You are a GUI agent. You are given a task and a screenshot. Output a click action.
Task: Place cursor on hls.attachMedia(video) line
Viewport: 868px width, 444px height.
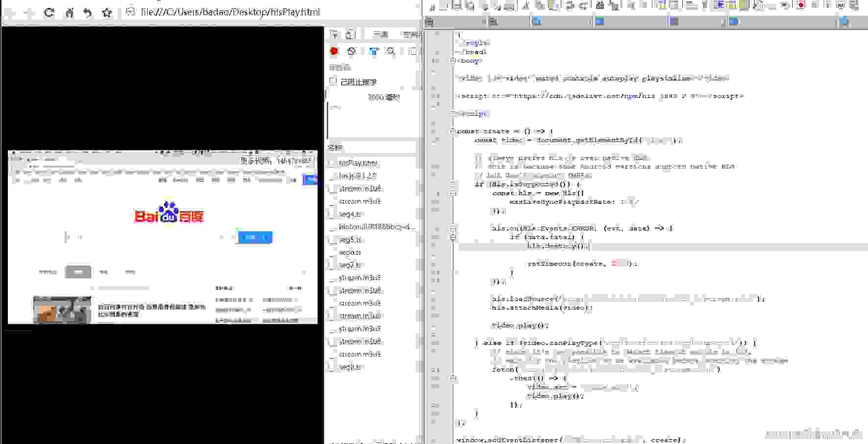tap(542, 308)
